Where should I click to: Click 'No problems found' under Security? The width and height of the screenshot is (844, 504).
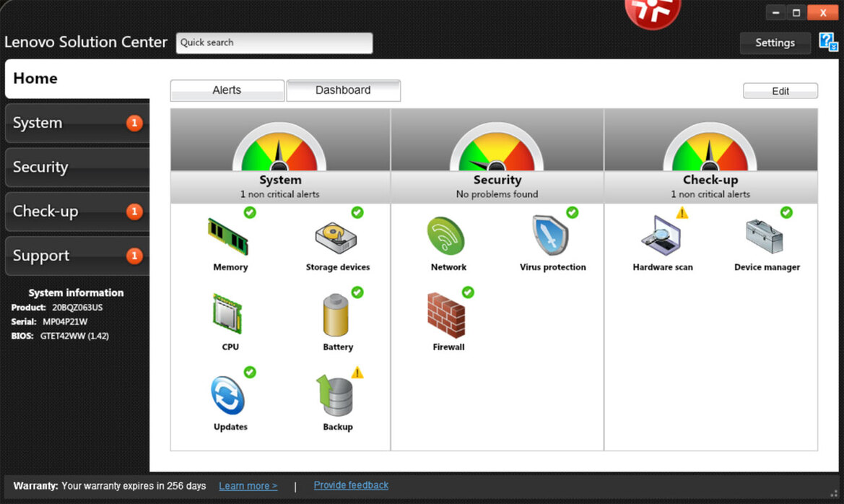tap(497, 194)
